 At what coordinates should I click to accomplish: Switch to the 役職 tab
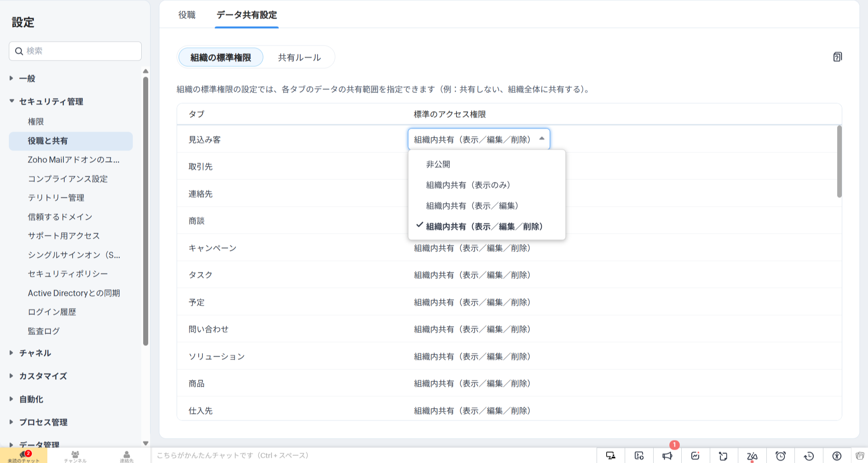point(187,15)
